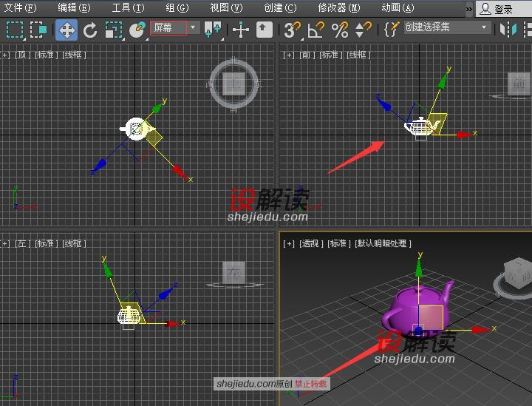Open the [顶] view label menu
Image resolution: width=532 pixels, height=406 pixels.
[x=22, y=55]
